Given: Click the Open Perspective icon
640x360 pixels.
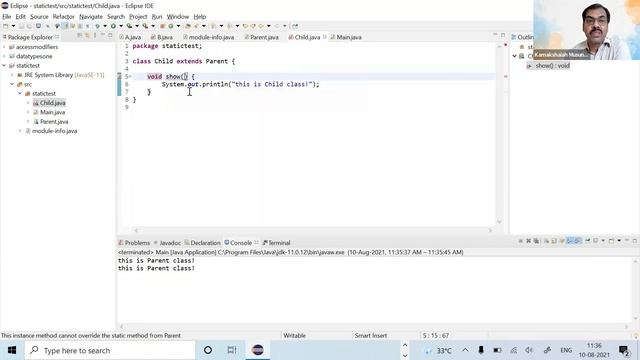Looking at the screenshot, I should point(295,26).
